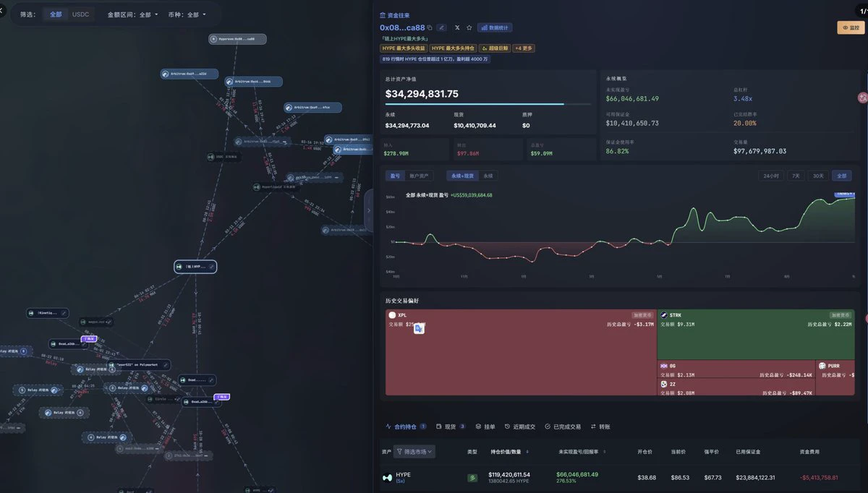
Task: Click the 多 long badge
Action: coord(473,477)
